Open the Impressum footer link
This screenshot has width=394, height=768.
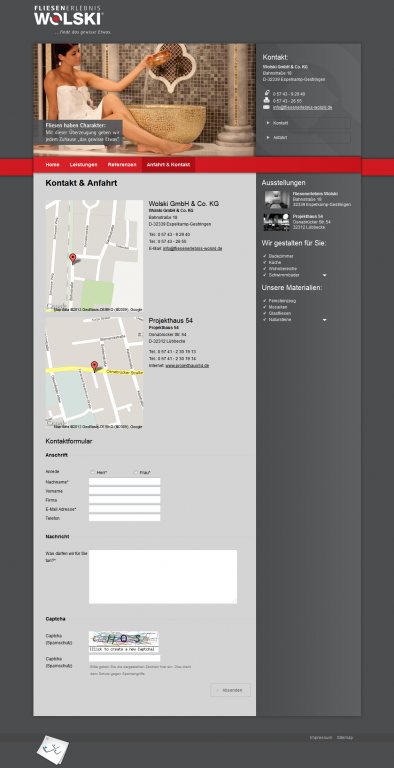pos(321,737)
